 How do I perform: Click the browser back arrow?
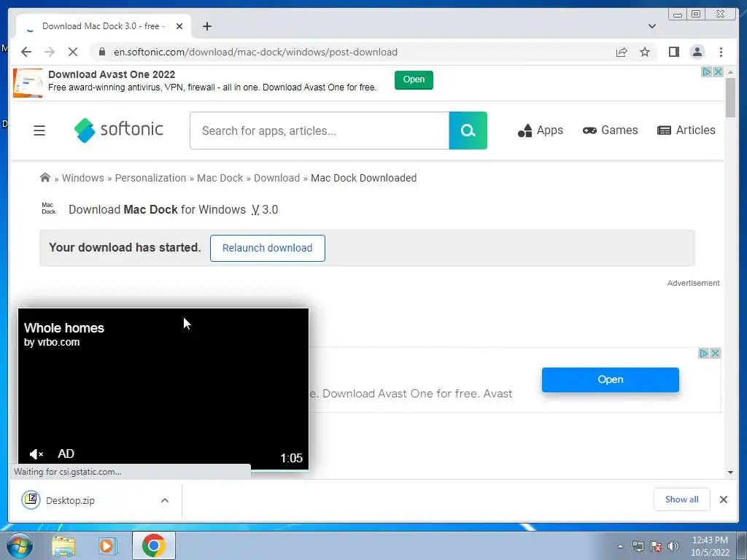pos(26,52)
